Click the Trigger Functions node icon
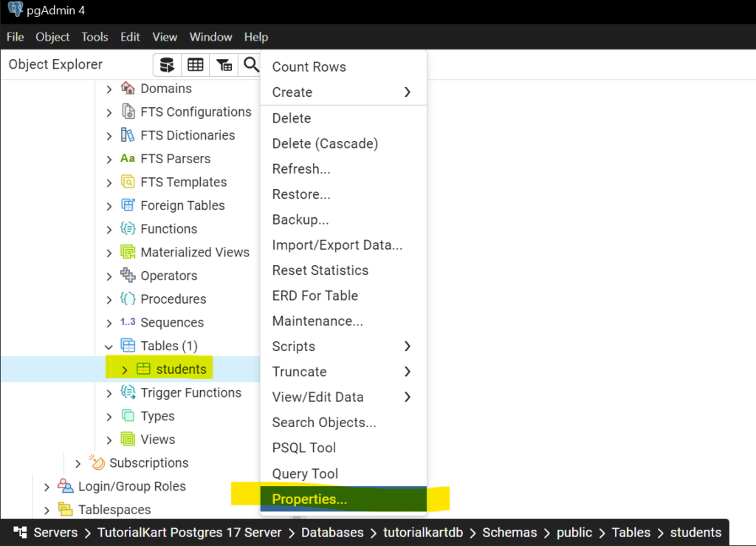 pos(128,392)
